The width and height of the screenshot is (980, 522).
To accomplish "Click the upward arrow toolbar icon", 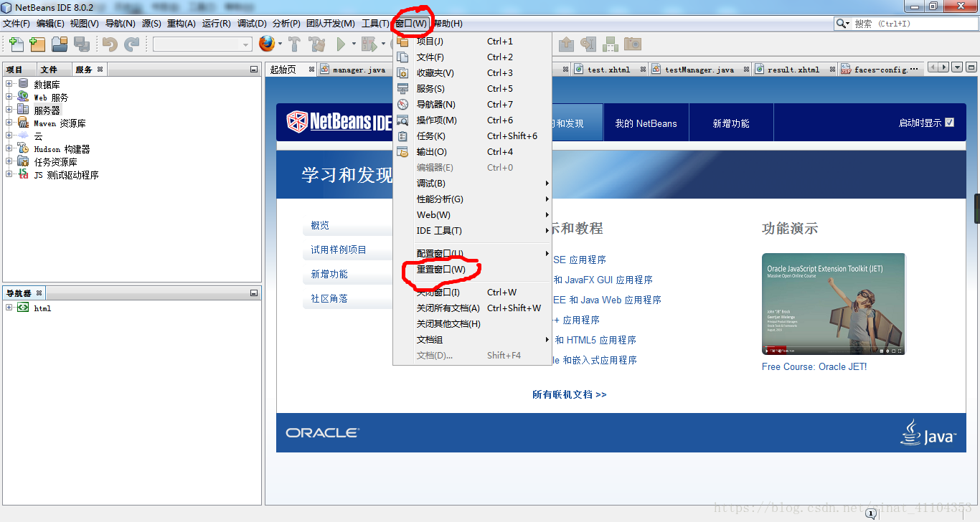I will pos(566,44).
